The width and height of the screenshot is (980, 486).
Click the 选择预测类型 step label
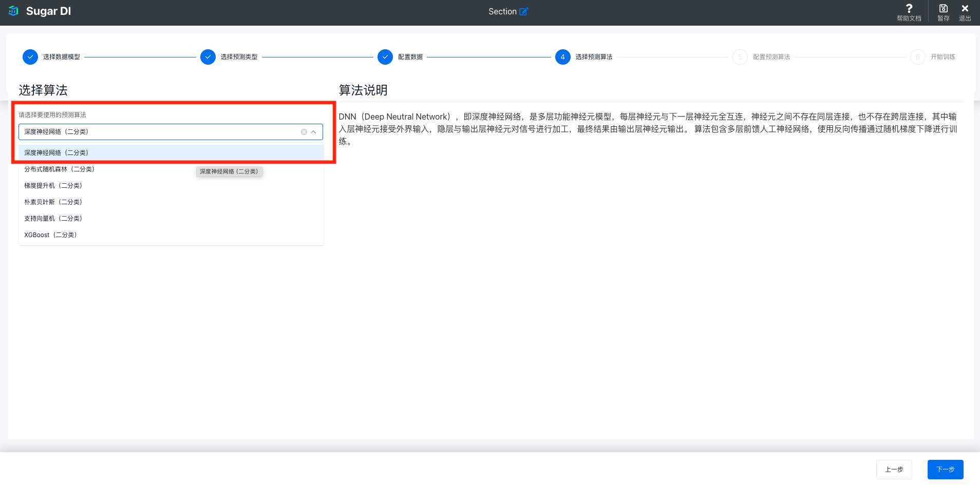point(239,57)
